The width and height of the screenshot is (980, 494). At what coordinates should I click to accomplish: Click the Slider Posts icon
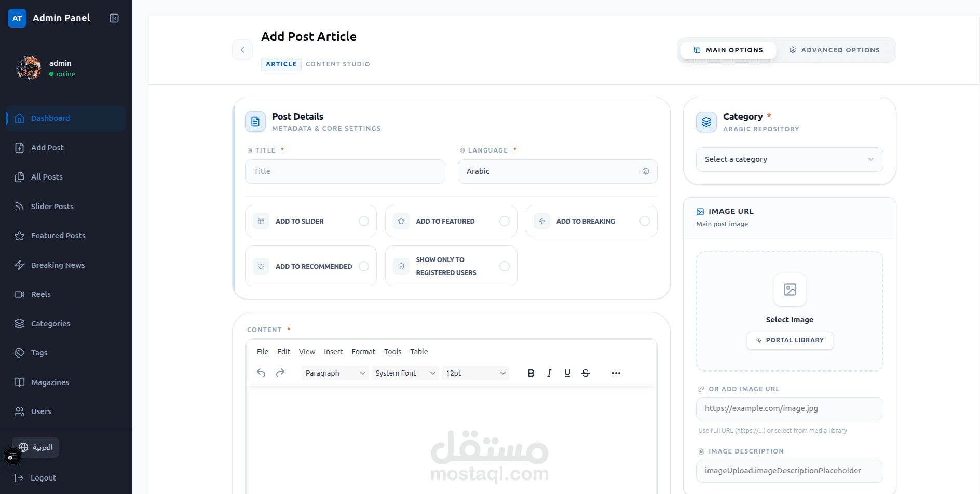tap(19, 206)
